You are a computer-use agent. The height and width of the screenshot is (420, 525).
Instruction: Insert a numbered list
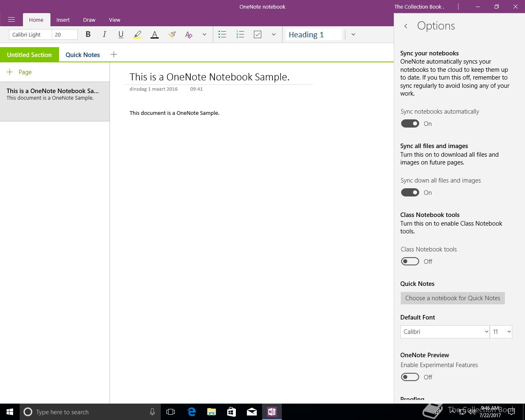[x=240, y=34]
